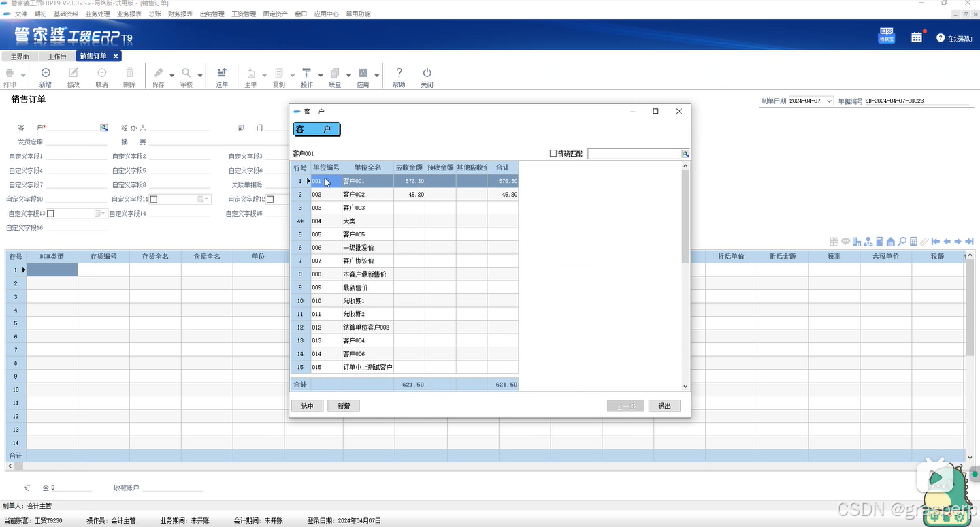Image resolution: width=980 pixels, height=527 pixels.
Task: Click the paperclip attachment icon above the grid
Action: tap(924, 242)
